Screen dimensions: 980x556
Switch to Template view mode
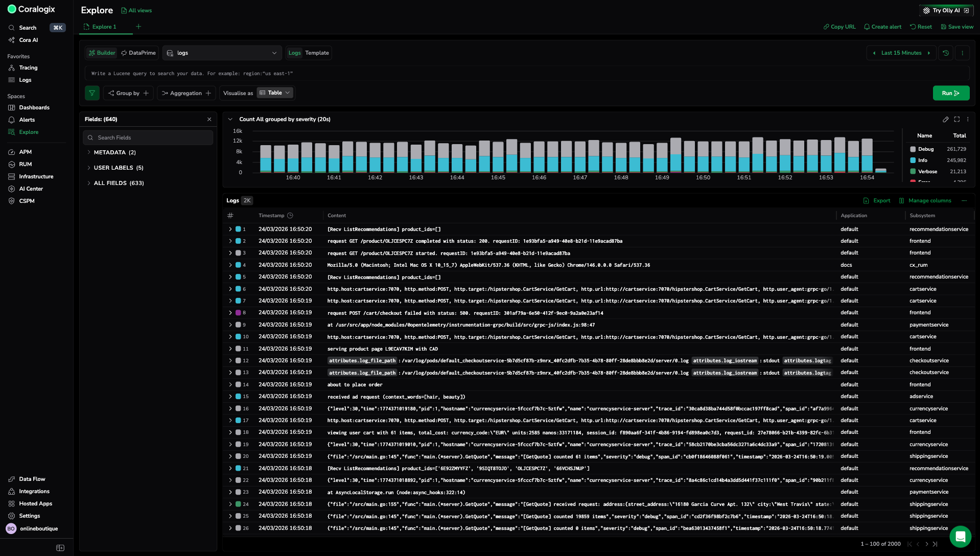(317, 53)
